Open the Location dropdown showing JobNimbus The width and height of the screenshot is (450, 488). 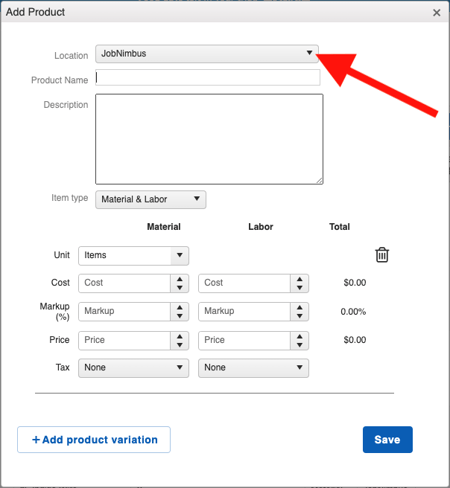click(207, 54)
